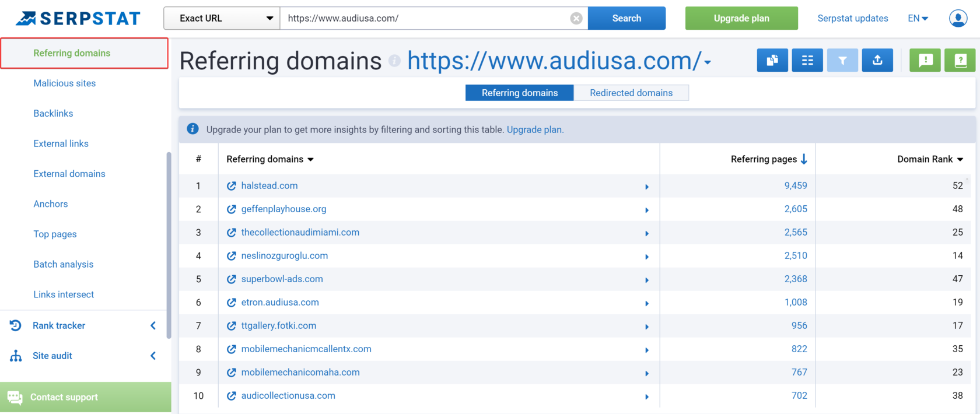The image size is (980, 414).
Task: Expand the Site audit menu chevron
Action: click(x=153, y=356)
